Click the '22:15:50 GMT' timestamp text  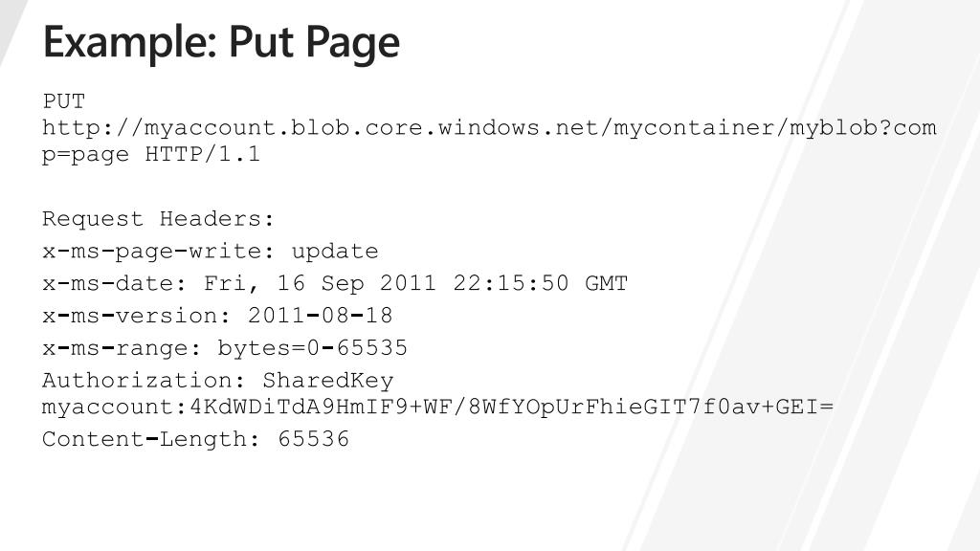click(x=541, y=283)
